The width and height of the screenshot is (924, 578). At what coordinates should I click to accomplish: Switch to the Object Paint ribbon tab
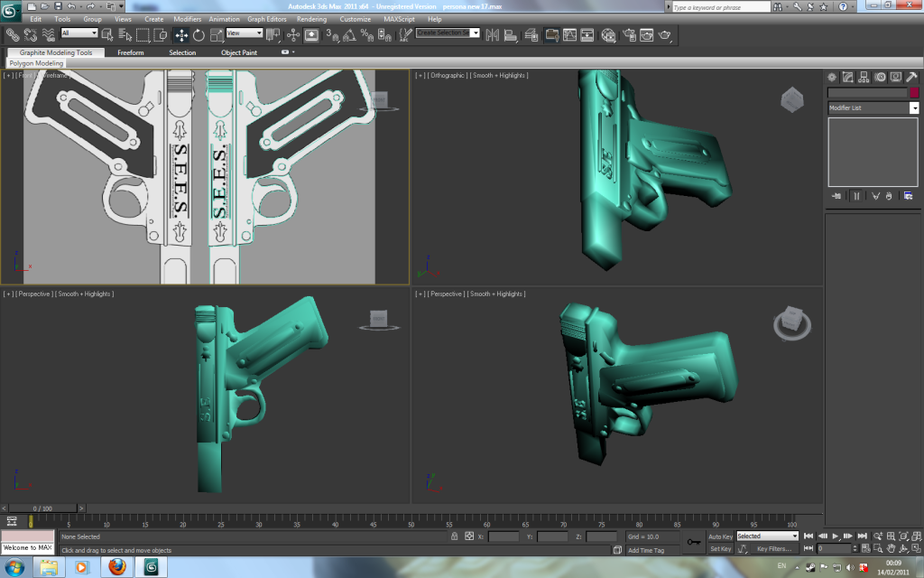238,52
